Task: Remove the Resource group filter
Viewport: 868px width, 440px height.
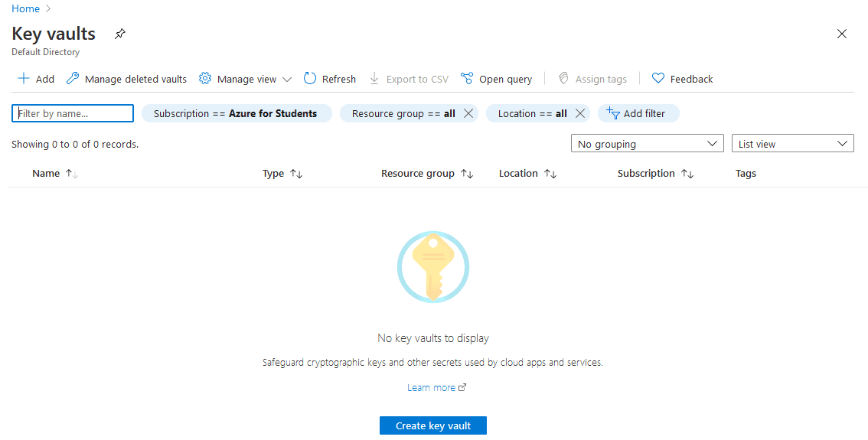Action: click(x=469, y=113)
